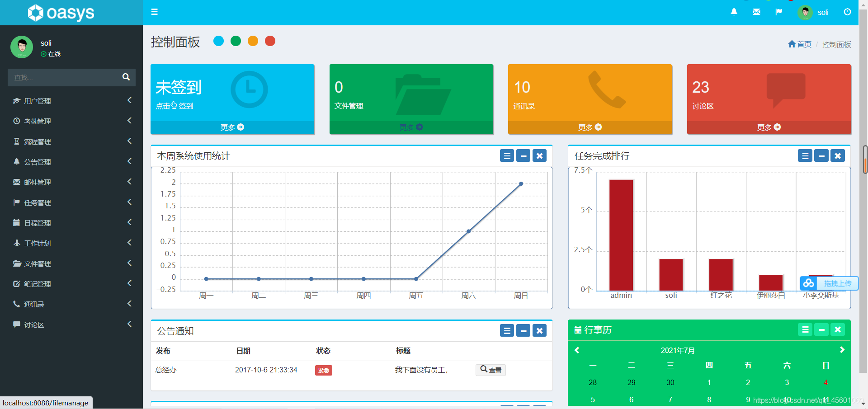
Task: Toggle the sidebar with hamburger icon
Action: click(154, 12)
